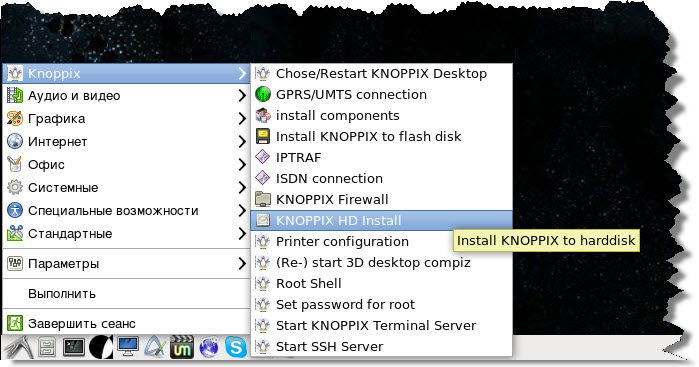Expand the Параметры submenu arrow

pyautogui.click(x=242, y=264)
